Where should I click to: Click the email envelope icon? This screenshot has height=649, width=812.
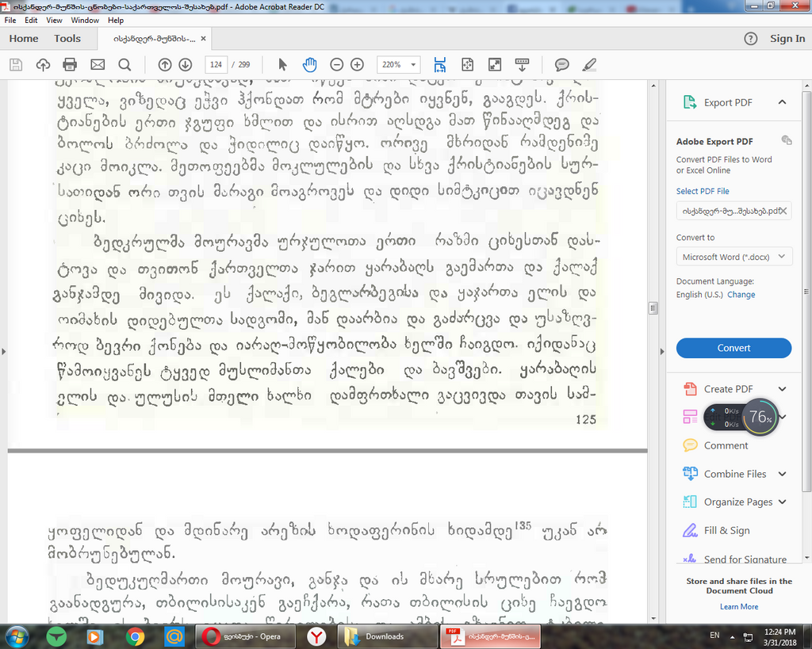(98, 64)
